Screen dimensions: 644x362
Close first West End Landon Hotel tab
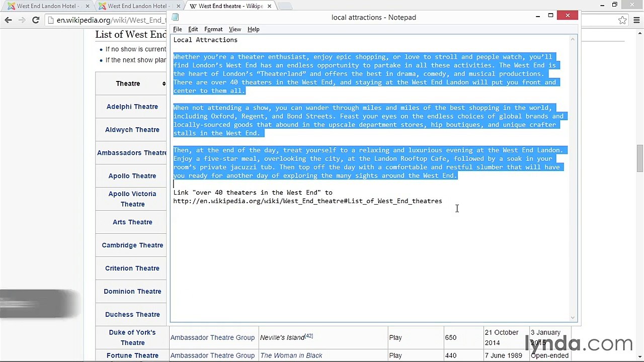[88, 6]
